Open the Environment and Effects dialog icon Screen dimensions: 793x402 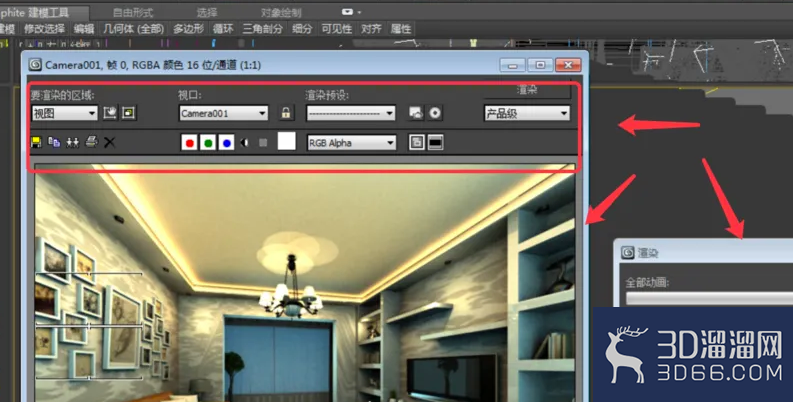tap(435, 113)
